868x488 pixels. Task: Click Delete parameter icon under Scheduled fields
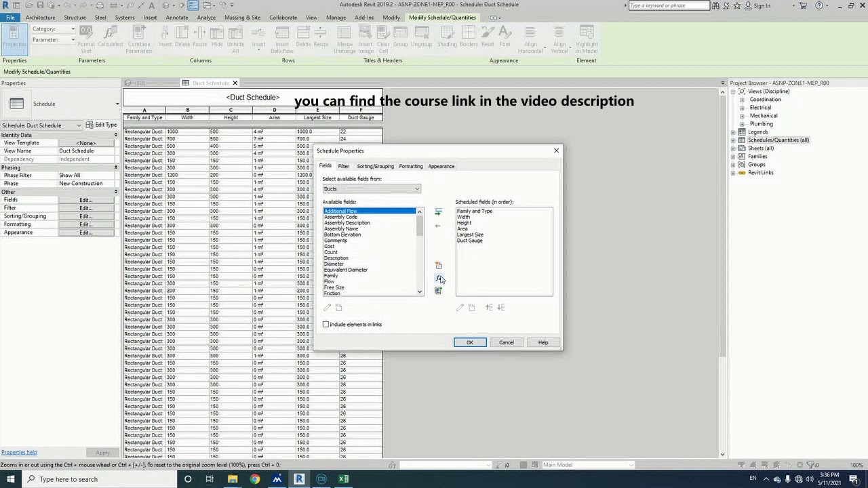click(472, 308)
